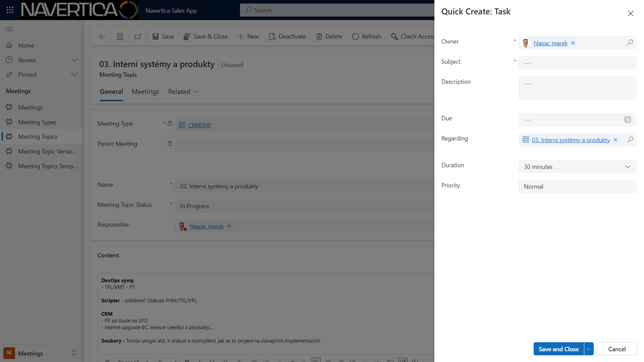Remove hlavac marek from Owner field
644x362 pixels.
573,43
